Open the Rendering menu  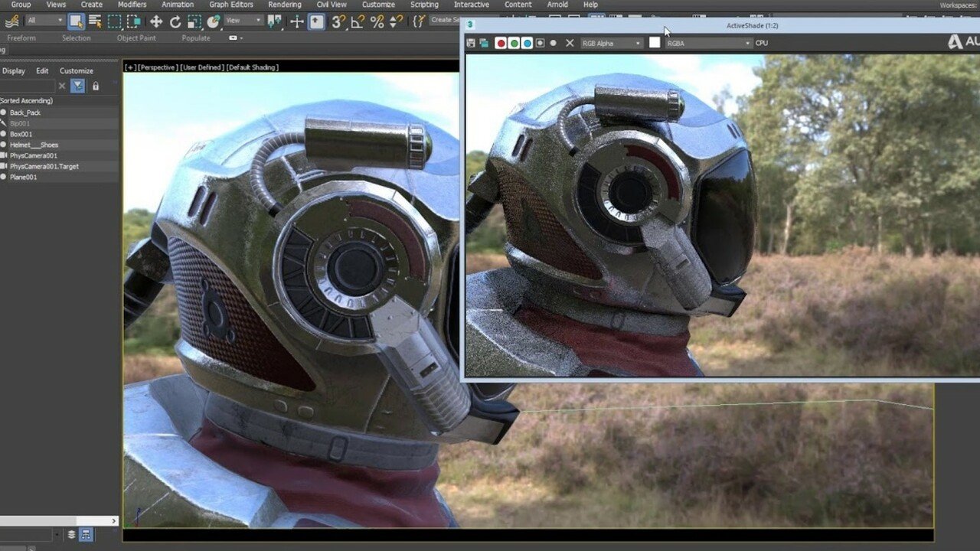(284, 5)
